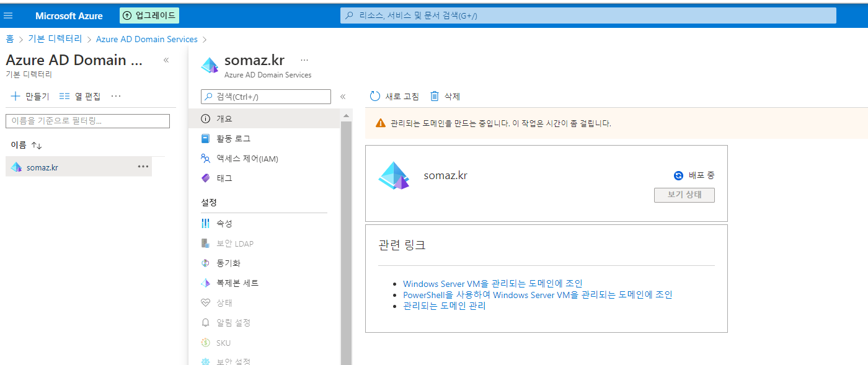This screenshot has height=365, width=868.
Task: Focus the 검색(Ctrl+/) menu search box
Action: click(266, 97)
